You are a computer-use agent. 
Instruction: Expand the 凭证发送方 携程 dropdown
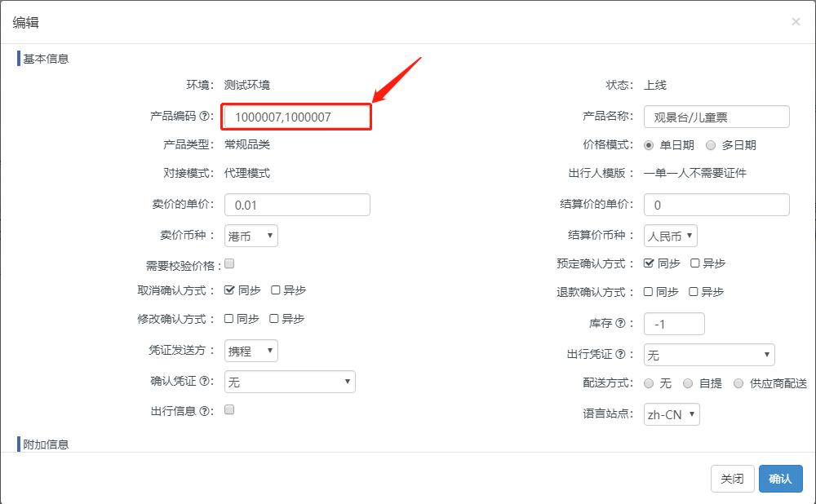(x=251, y=351)
